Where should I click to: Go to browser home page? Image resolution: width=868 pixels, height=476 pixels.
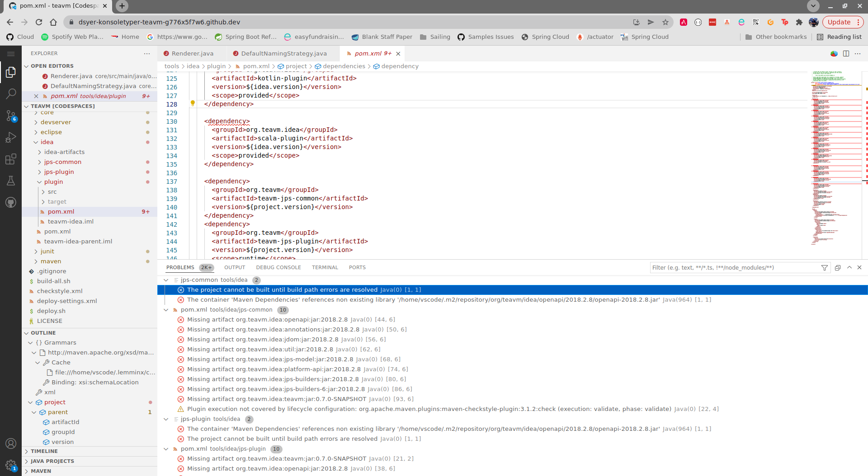(x=53, y=22)
